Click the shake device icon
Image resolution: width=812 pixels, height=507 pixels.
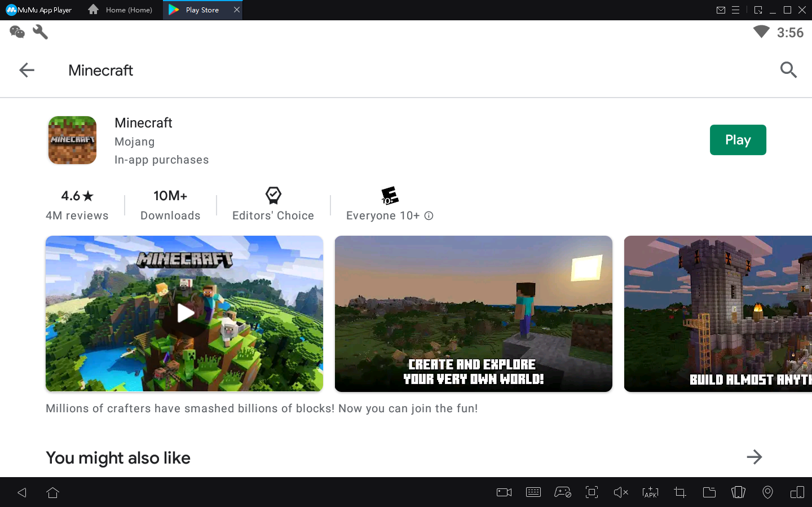pyautogui.click(x=738, y=492)
